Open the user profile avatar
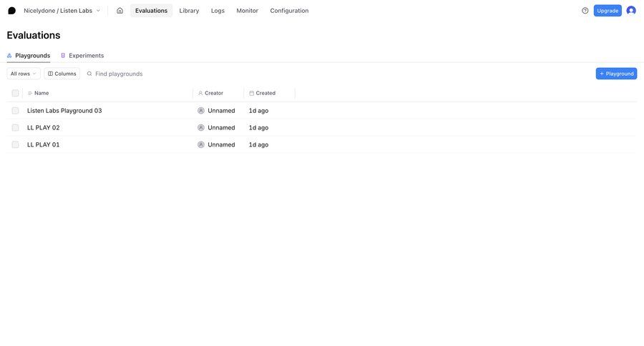 pos(631,11)
